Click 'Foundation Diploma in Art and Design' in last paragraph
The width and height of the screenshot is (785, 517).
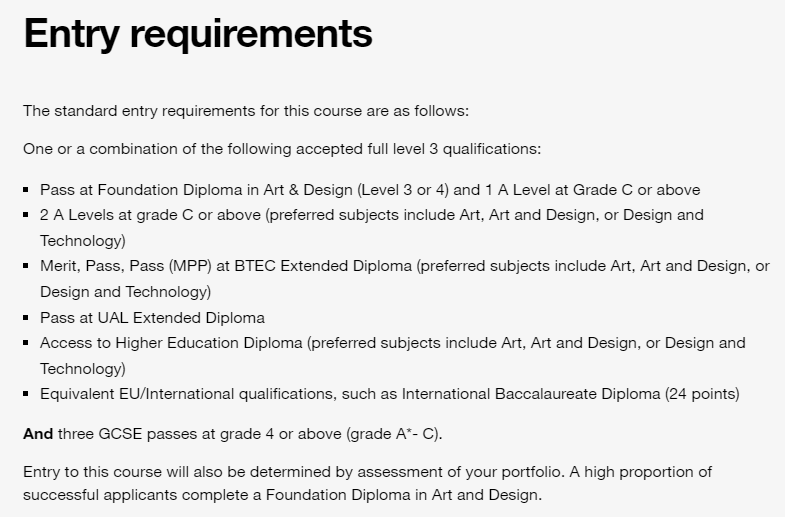[x=403, y=495]
